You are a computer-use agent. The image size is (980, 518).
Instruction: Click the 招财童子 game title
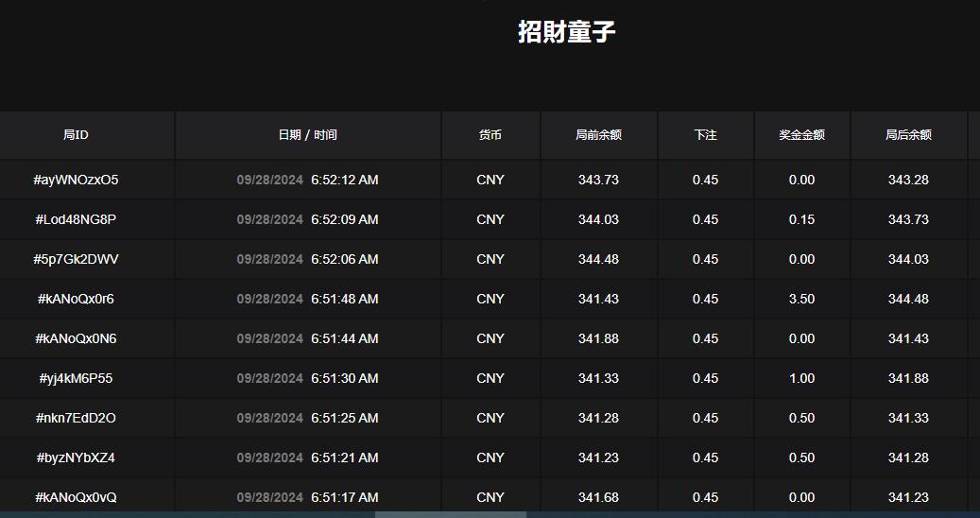[567, 32]
